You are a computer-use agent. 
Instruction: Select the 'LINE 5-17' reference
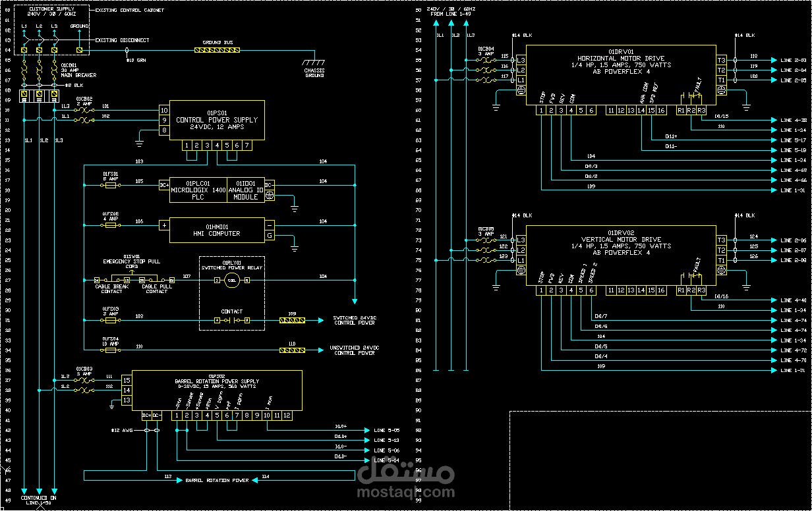pos(793,140)
